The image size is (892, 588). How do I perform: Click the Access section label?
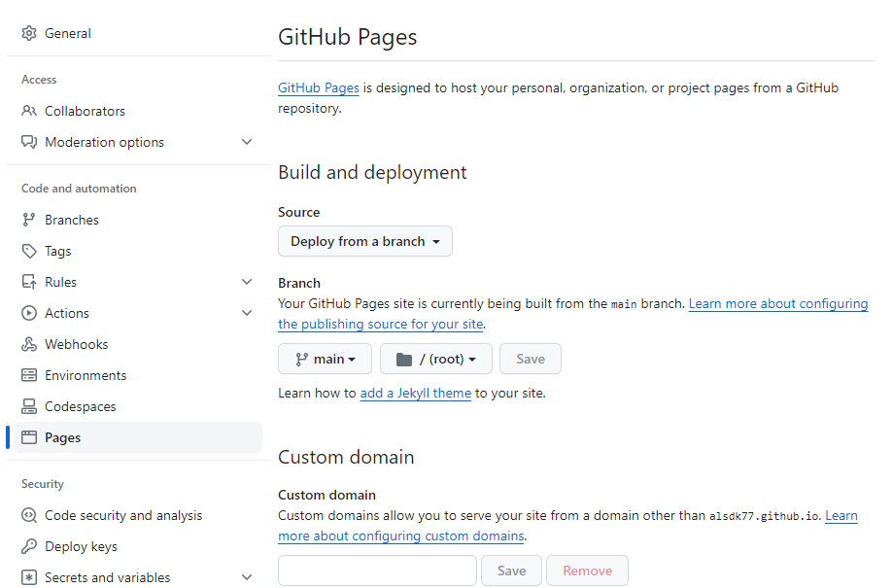point(39,80)
